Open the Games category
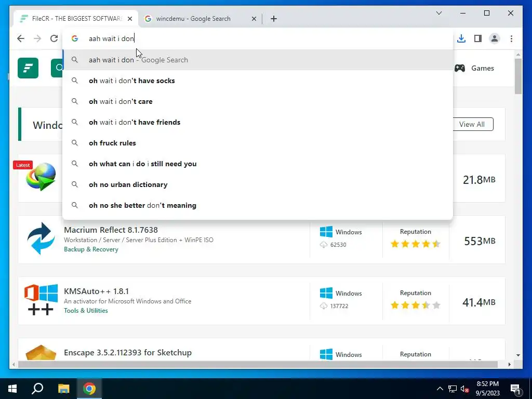The height and width of the screenshot is (399, 532). [474, 68]
